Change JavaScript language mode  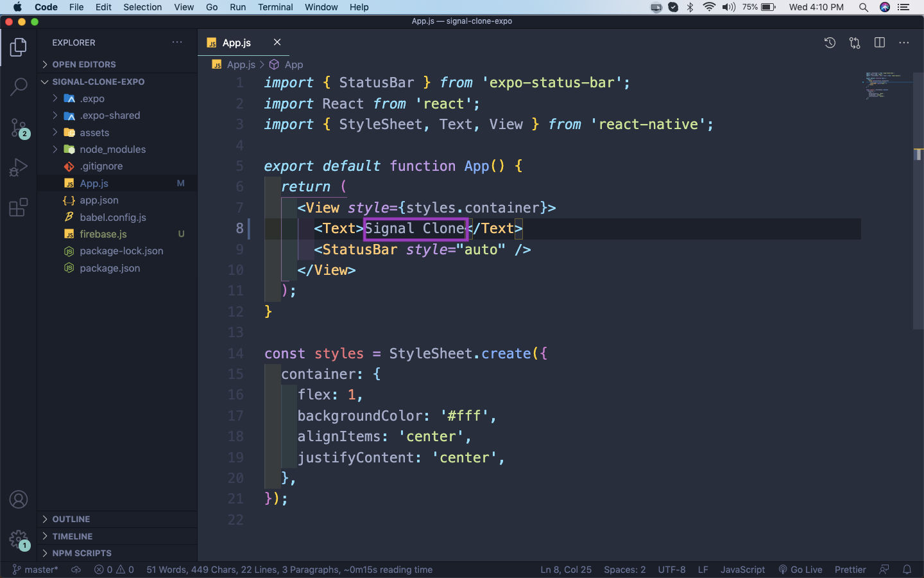click(743, 570)
